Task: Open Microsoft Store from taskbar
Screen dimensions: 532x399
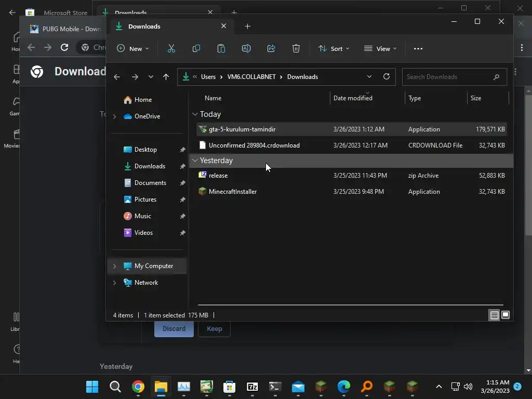Action: click(x=229, y=387)
